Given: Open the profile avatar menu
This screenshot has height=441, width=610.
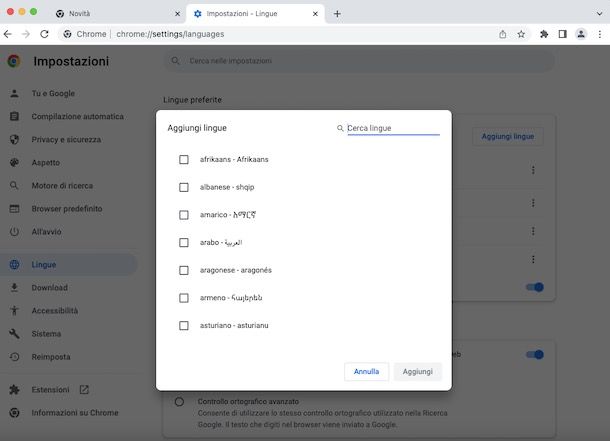Looking at the screenshot, I should tap(581, 34).
